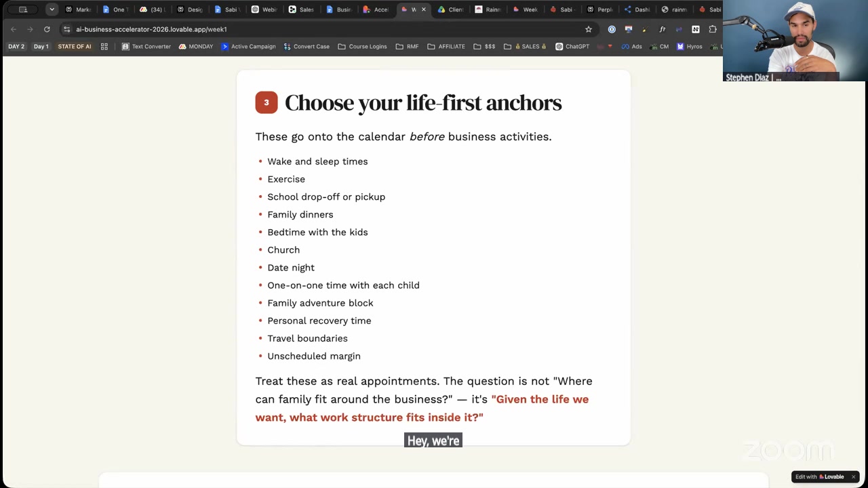Click the address bar URL field
The image size is (868, 488).
point(325,29)
